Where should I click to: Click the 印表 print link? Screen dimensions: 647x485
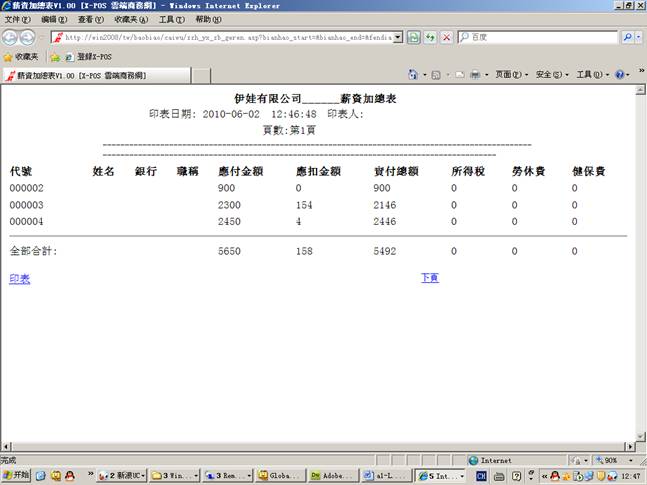[x=20, y=279]
